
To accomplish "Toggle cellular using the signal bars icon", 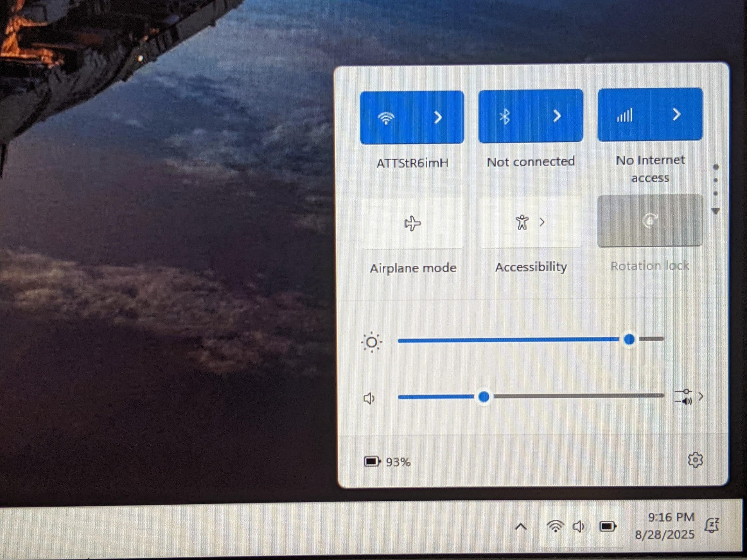I will (624, 115).
